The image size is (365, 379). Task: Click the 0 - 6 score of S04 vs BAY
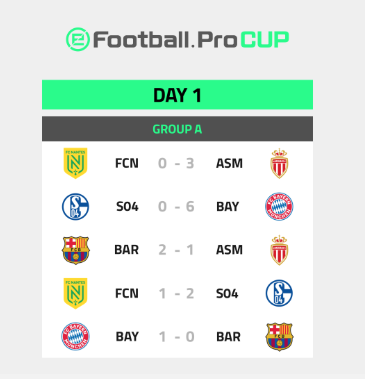(176, 207)
